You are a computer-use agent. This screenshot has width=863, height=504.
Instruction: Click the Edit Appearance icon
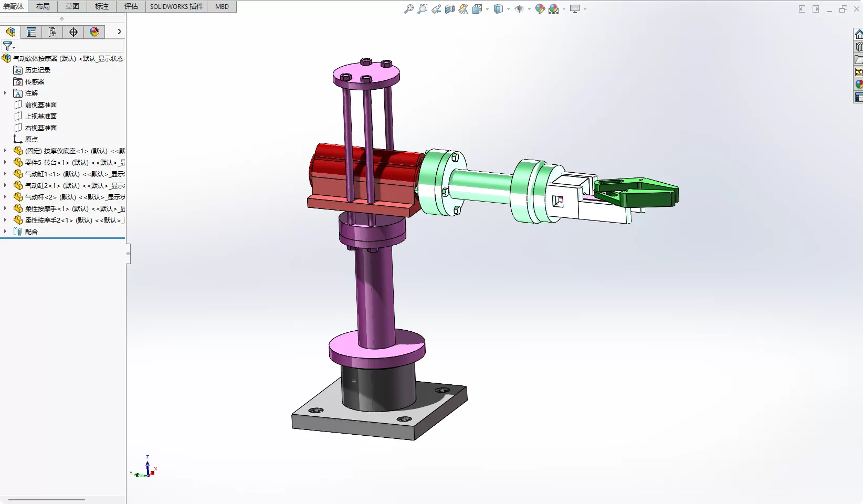(x=540, y=9)
